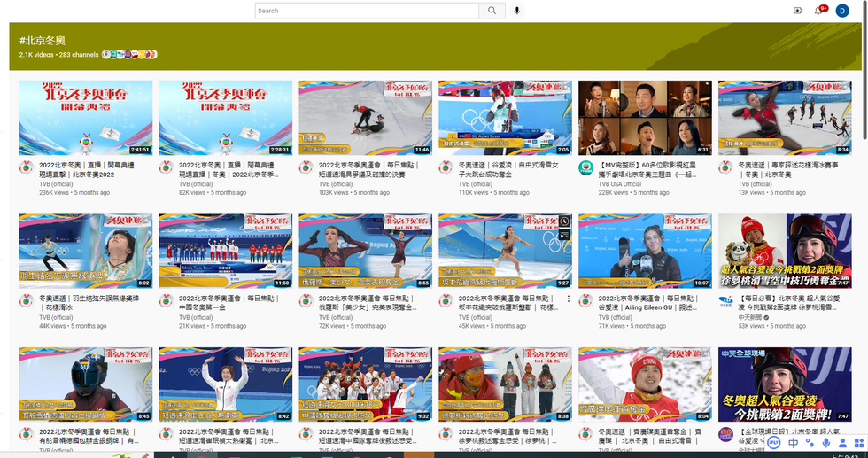Open the three-dot menu beside the 坂本花織 video

tap(568, 299)
